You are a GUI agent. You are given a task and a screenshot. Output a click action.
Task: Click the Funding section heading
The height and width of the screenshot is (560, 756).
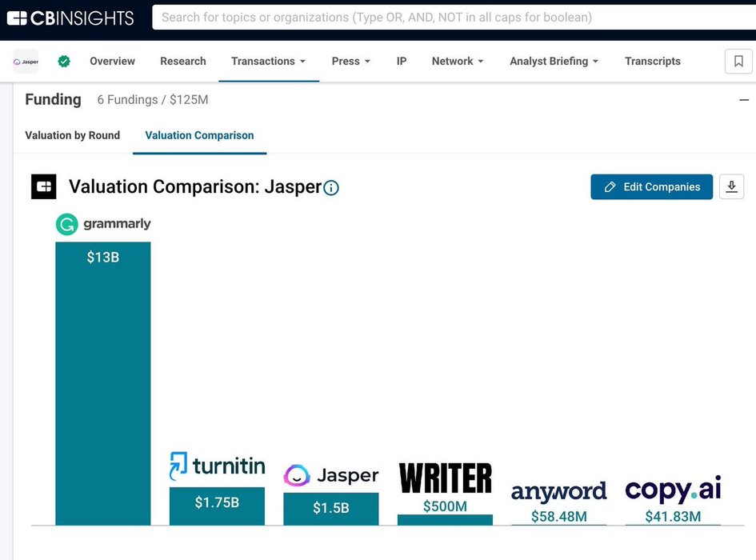[53, 99]
